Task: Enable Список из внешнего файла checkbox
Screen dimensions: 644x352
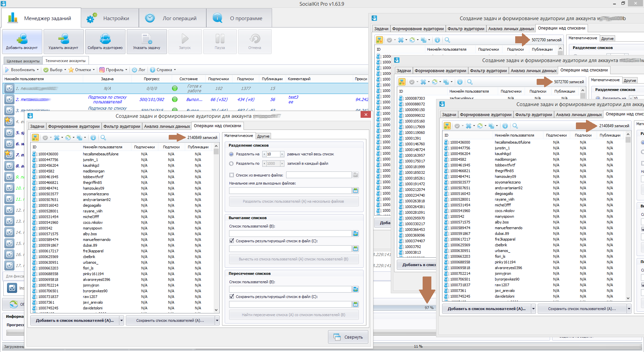Action: (231, 175)
